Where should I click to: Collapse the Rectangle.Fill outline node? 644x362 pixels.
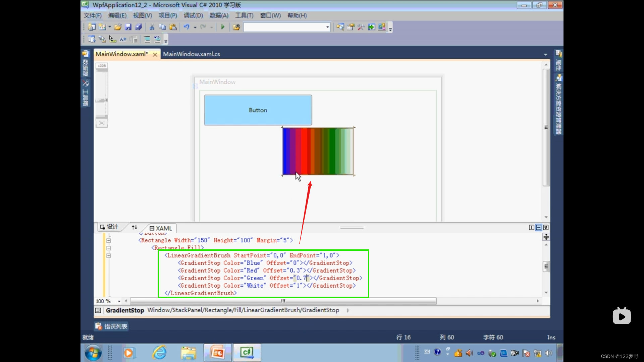click(x=108, y=248)
